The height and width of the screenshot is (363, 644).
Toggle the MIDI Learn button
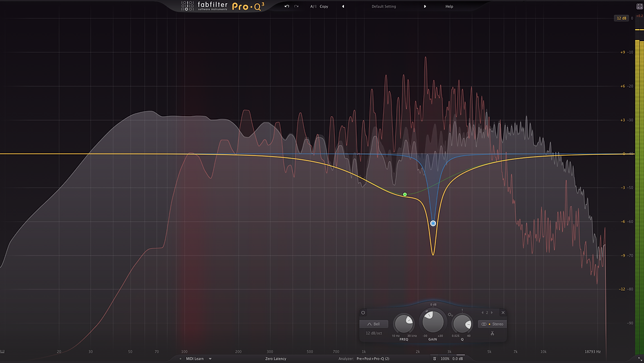pos(194,359)
